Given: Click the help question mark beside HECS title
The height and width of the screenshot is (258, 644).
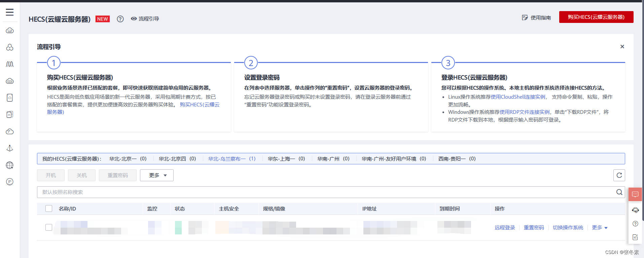Looking at the screenshot, I should 120,19.
